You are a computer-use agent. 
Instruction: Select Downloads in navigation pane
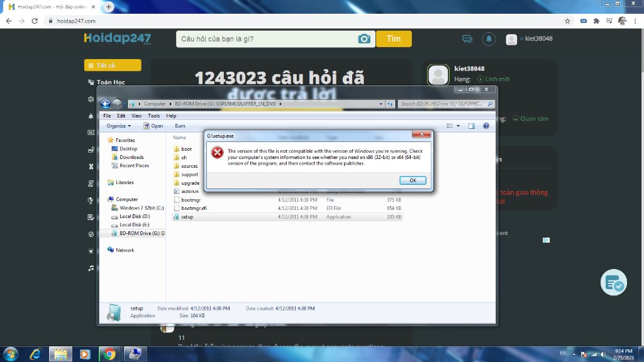click(x=131, y=157)
